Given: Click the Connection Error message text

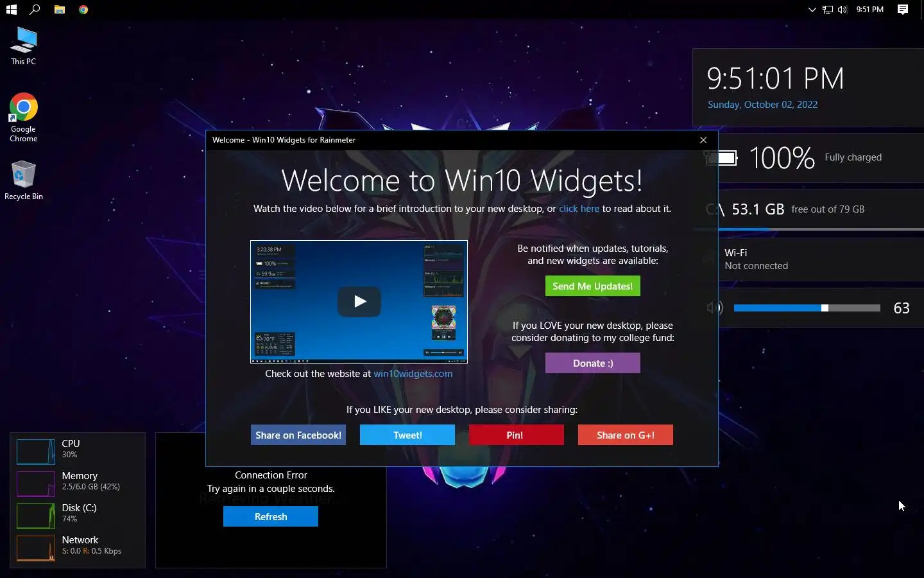Looking at the screenshot, I should [271, 475].
